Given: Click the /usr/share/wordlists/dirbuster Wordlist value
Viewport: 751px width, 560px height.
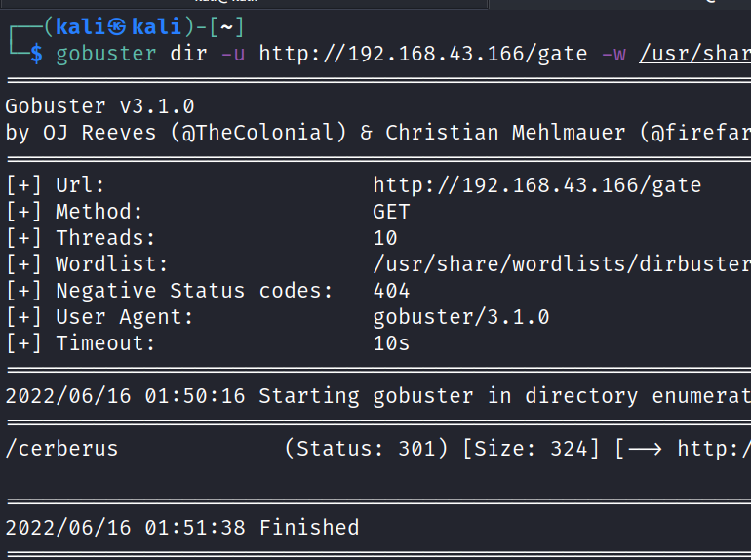Looking at the screenshot, I should coord(561,264).
